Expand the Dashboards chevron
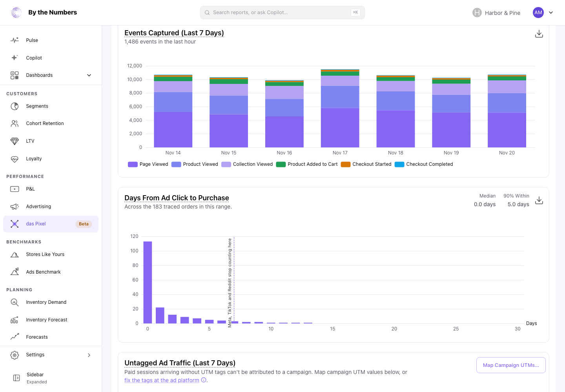 tap(89, 75)
